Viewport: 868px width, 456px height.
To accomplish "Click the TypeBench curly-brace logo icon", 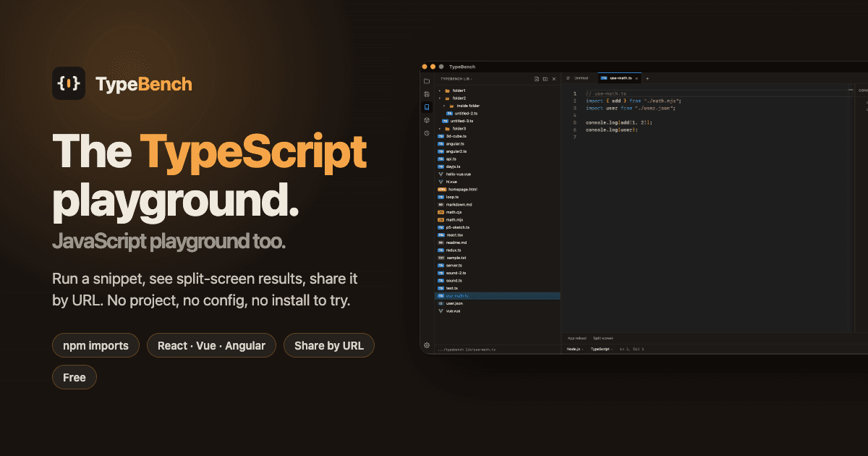I will (x=69, y=83).
